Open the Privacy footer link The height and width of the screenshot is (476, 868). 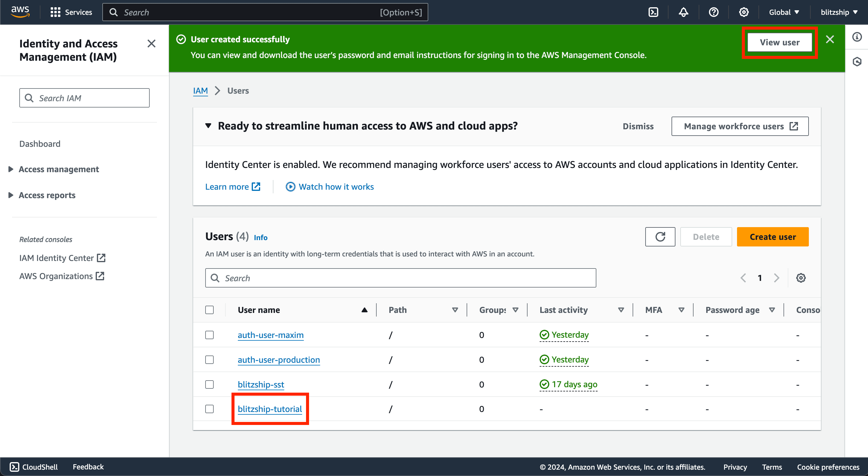pyautogui.click(x=735, y=467)
